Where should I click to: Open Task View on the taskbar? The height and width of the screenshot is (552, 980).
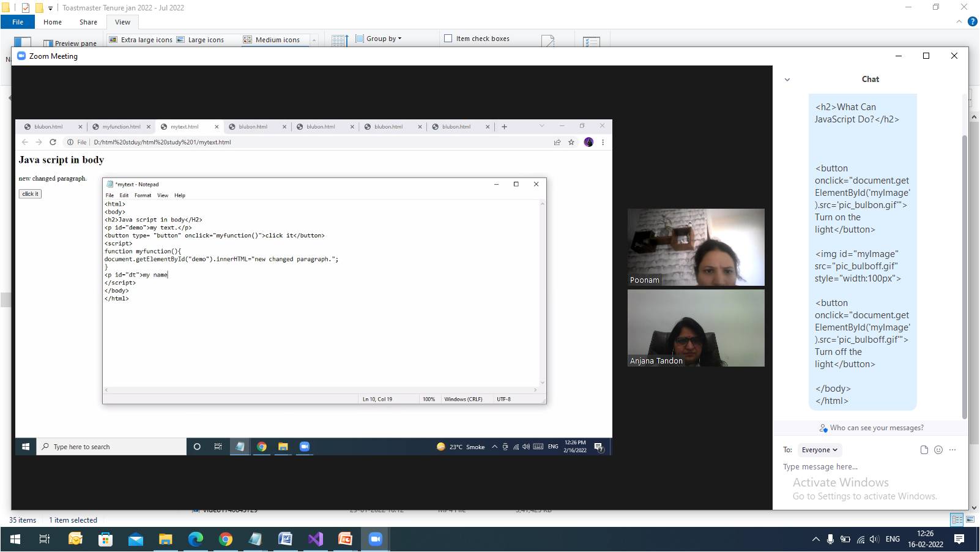[45, 539]
